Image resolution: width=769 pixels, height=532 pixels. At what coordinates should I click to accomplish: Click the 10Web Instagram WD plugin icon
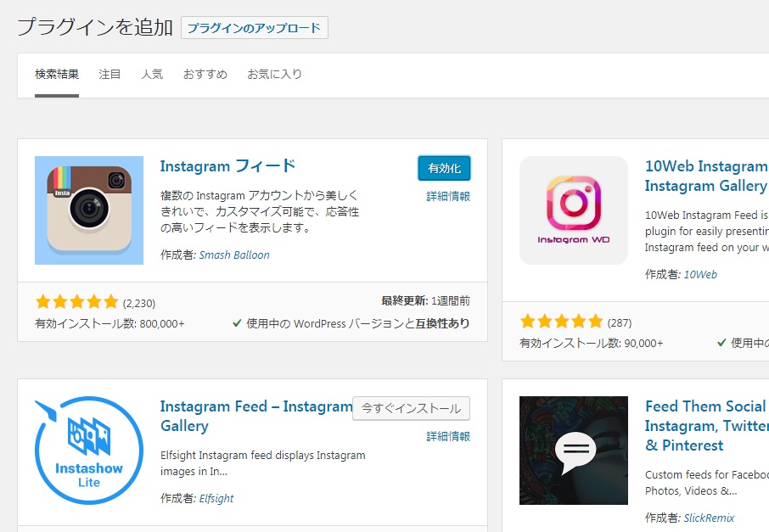574,210
